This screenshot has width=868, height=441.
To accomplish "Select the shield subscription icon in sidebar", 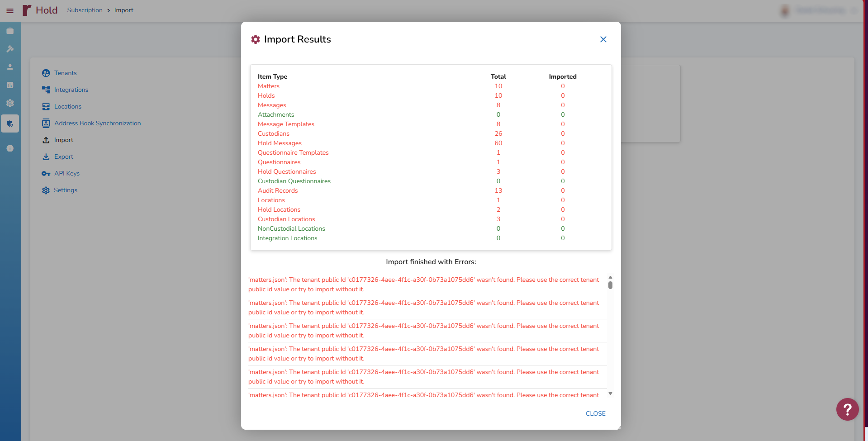I will click(10, 123).
